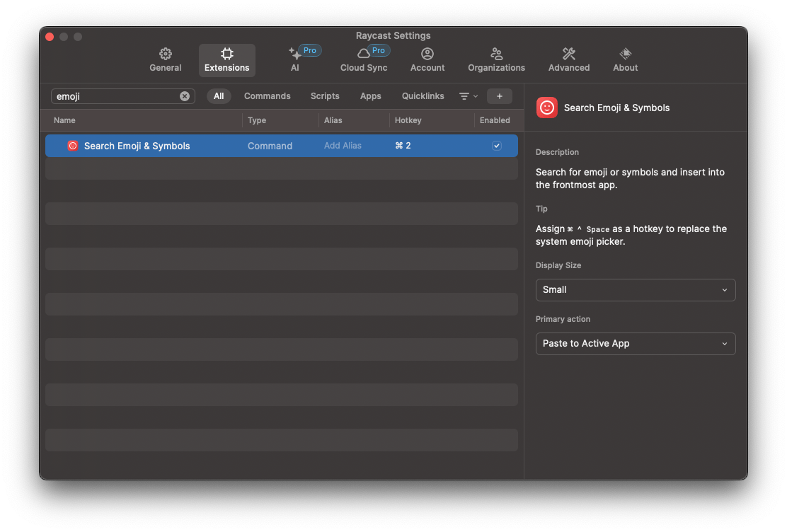This screenshot has width=787, height=532.
Task: Switch to Cloud Sync settings
Action: [364, 60]
